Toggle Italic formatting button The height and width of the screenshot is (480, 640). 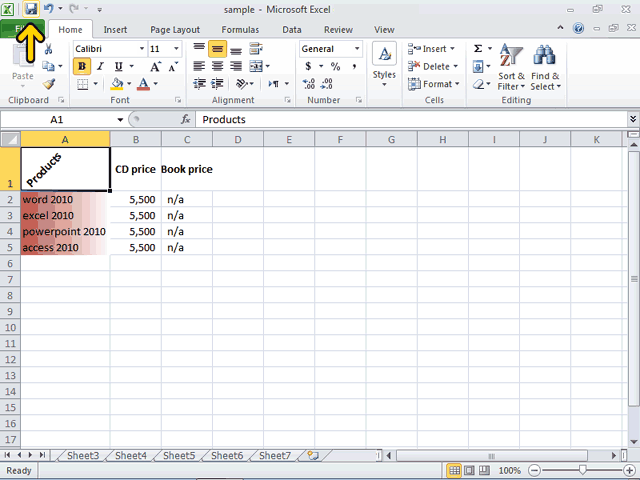tap(100, 66)
